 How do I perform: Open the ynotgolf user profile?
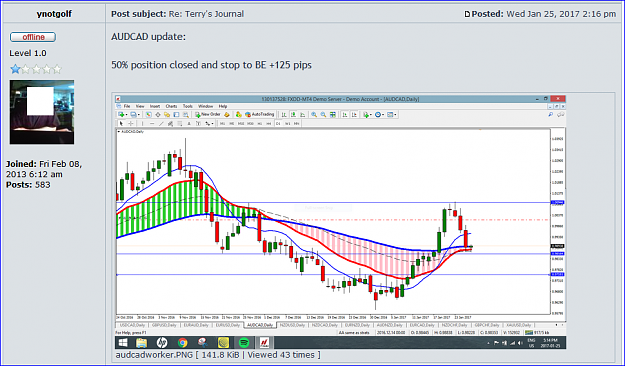point(54,14)
